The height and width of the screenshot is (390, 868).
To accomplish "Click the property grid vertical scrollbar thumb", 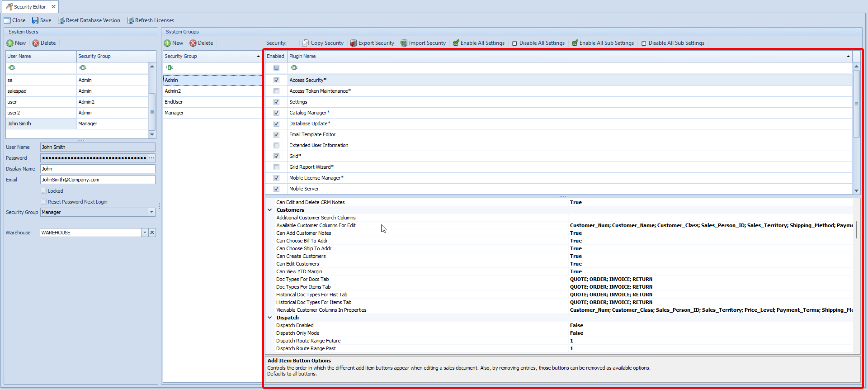I will coord(857,229).
